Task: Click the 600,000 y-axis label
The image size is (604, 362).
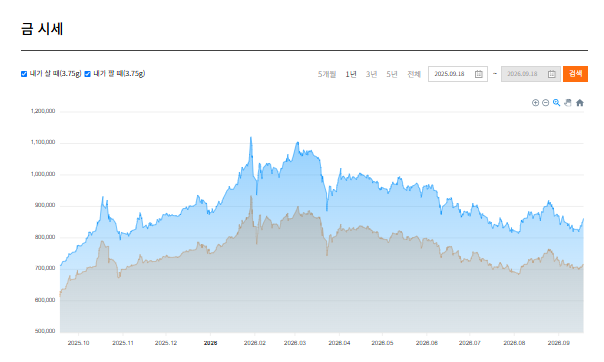Action: (x=45, y=300)
